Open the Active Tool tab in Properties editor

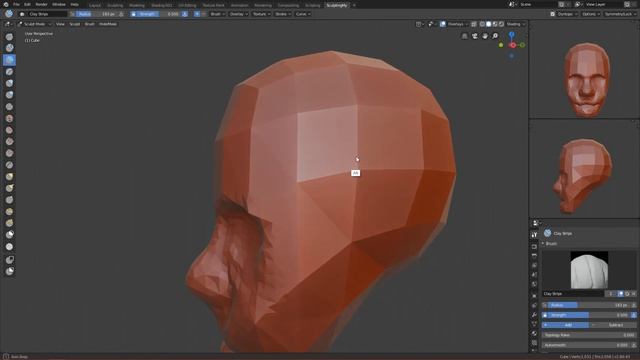pyautogui.click(x=534, y=235)
